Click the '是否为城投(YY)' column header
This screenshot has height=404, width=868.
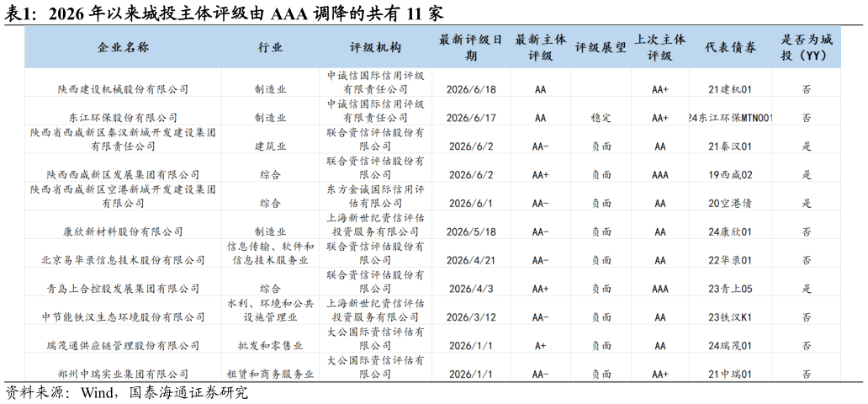pyautogui.click(x=807, y=48)
